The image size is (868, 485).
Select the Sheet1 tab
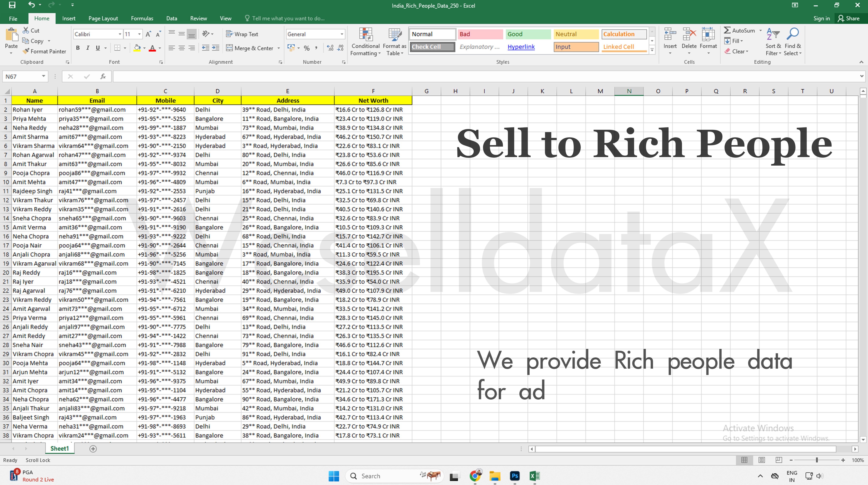[60, 449]
